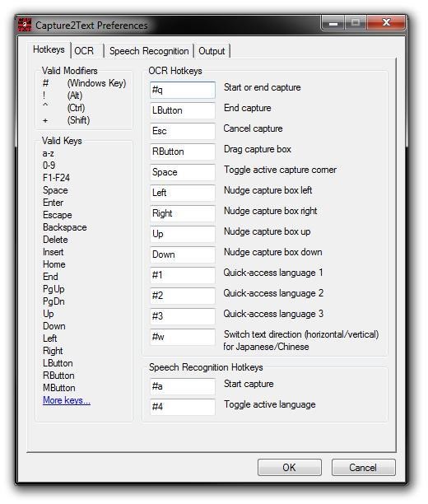This screenshot has width=428, height=504.
Task: Click 'Delete' in Valid Keys list
Action: point(55,240)
